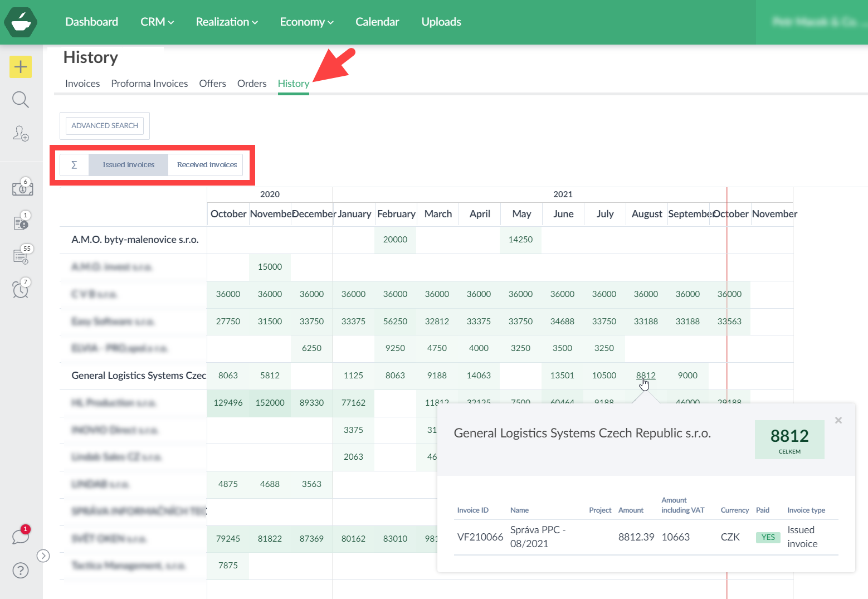868x599 pixels.
Task: Select the sigma sum toggle
Action: coord(74,165)
